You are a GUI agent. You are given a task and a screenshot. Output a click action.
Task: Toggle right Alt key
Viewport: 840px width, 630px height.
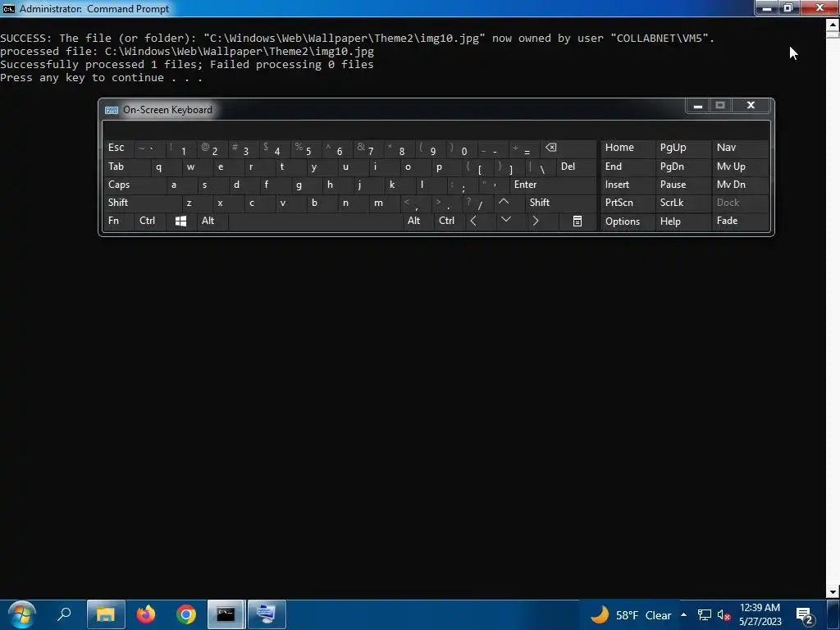pyautogui.click(x=418, y=221)
